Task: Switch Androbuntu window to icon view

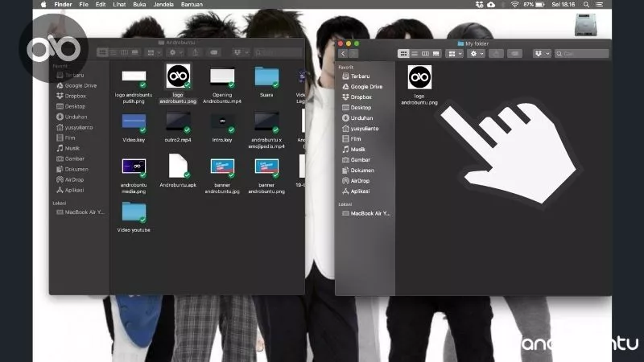Action: [102, 52]
